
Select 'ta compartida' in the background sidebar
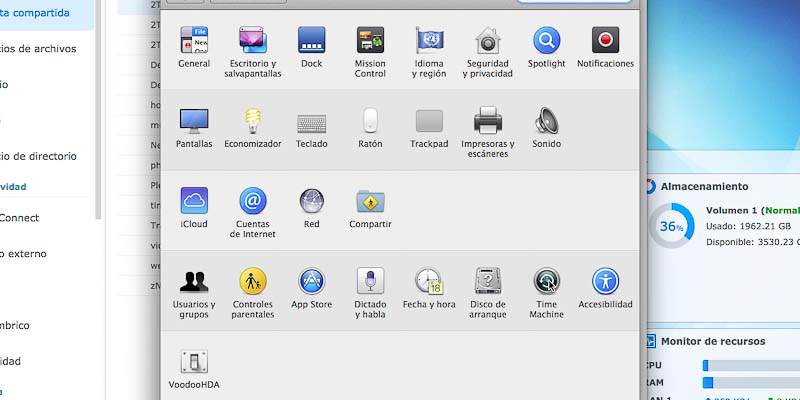coord(35,13)
